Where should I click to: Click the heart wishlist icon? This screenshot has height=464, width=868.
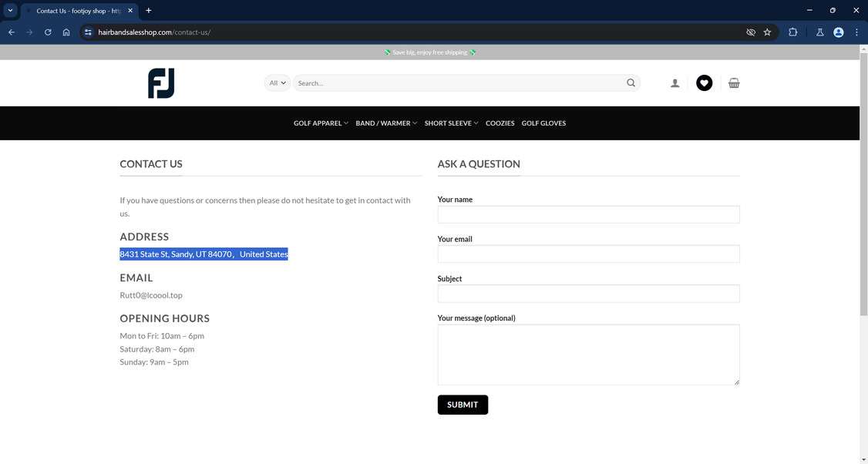[704, 82]
